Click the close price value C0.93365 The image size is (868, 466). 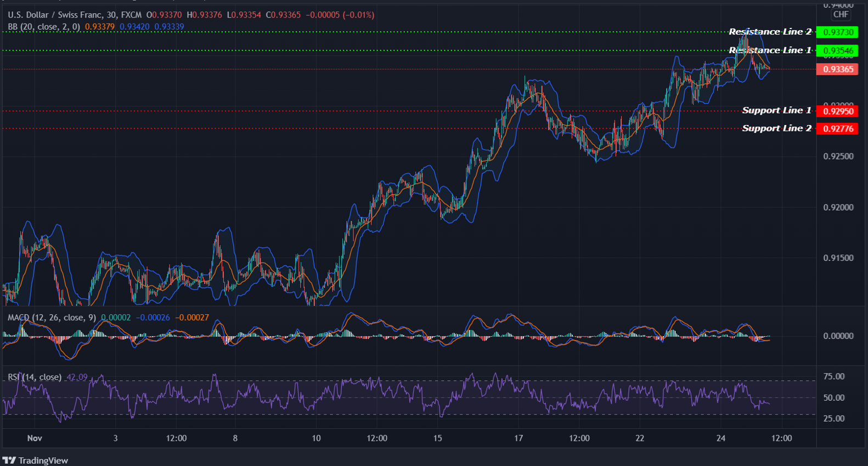click(283, 15)
